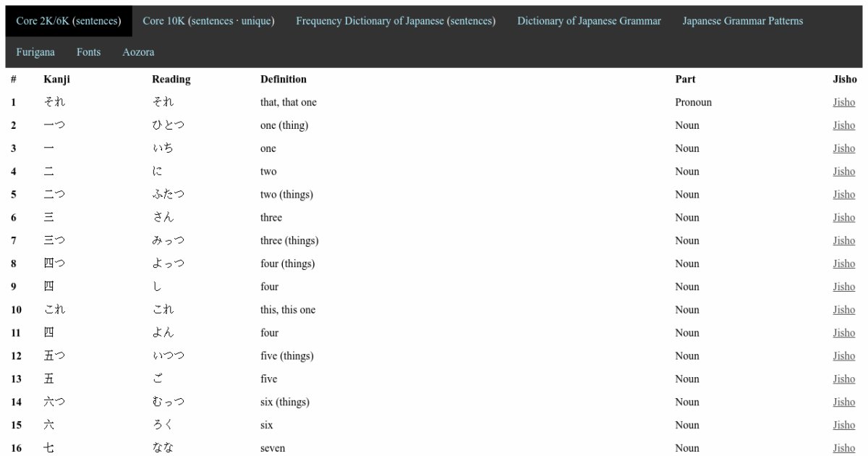This screenshot has height=456, width=868.
Task: Click the Part column header
Action: coord(685,79)
